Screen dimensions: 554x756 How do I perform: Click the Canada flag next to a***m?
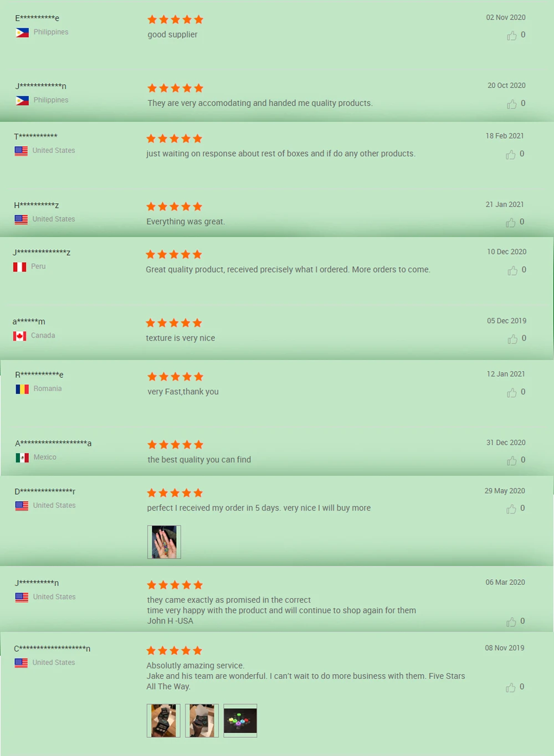[19, 336]
